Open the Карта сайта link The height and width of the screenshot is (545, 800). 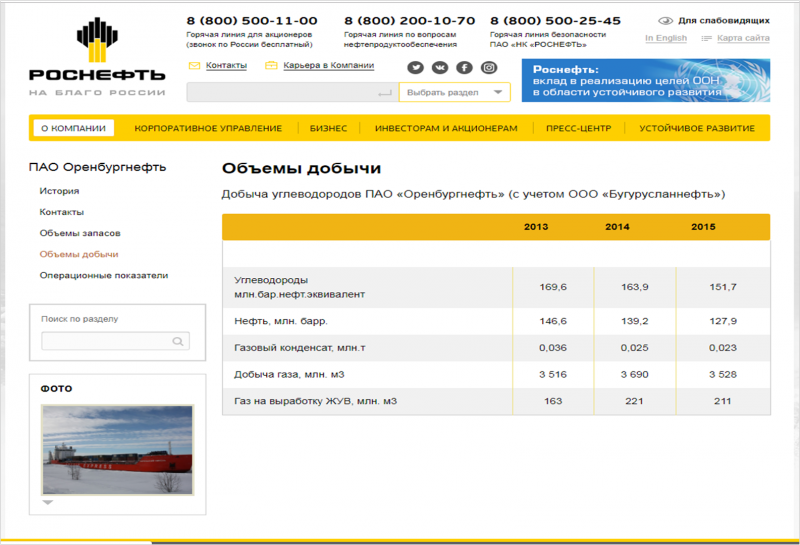coord(743,38)
